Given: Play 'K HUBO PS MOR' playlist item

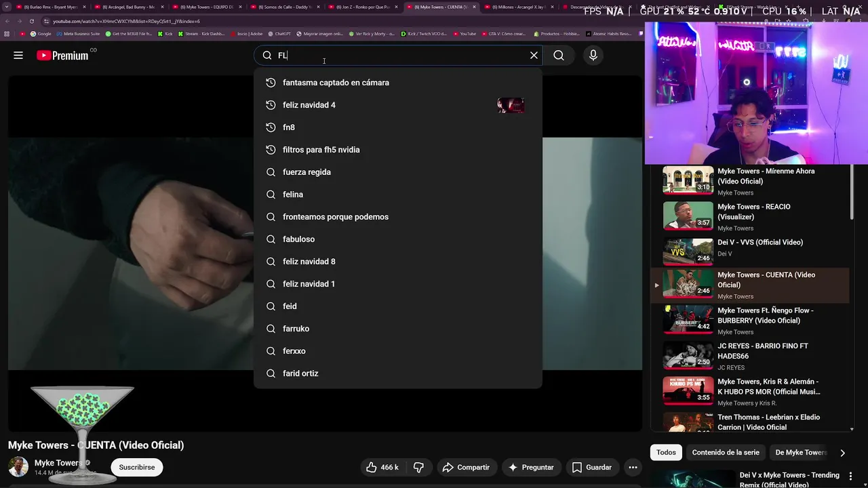Looking at the screenshot, I should coord(749,391).
